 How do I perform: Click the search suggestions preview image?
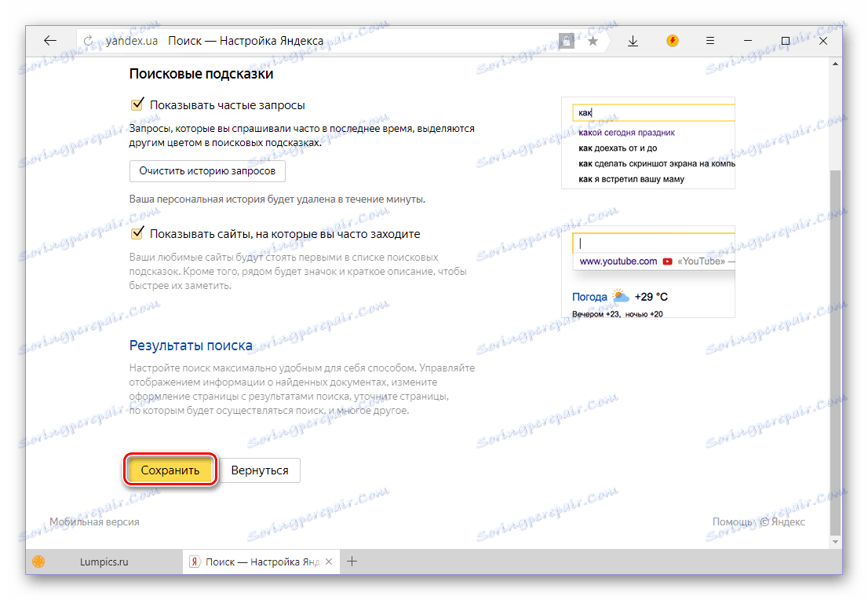pos(648,143)
